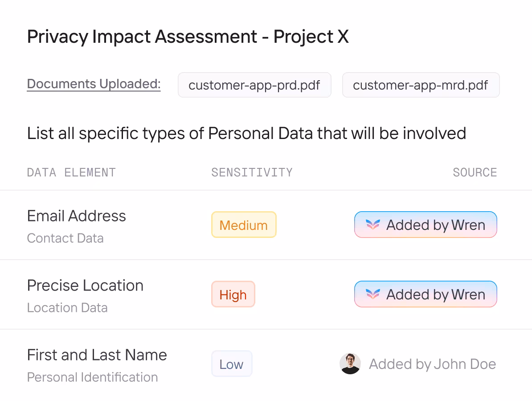Sort by the DATA ELEMENT column header
This screenshot has width=532, height=401.
pyautogui.click(x=71, y=172)
